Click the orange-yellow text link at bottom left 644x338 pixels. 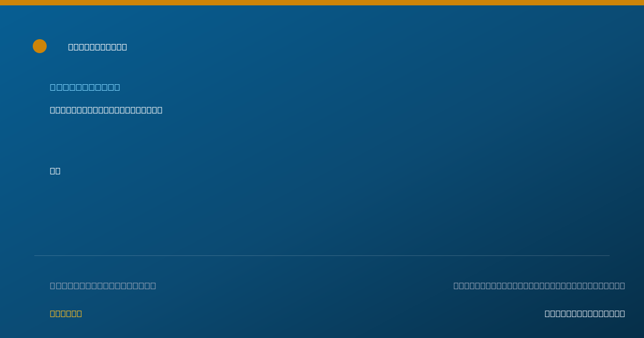coord(66,313)
